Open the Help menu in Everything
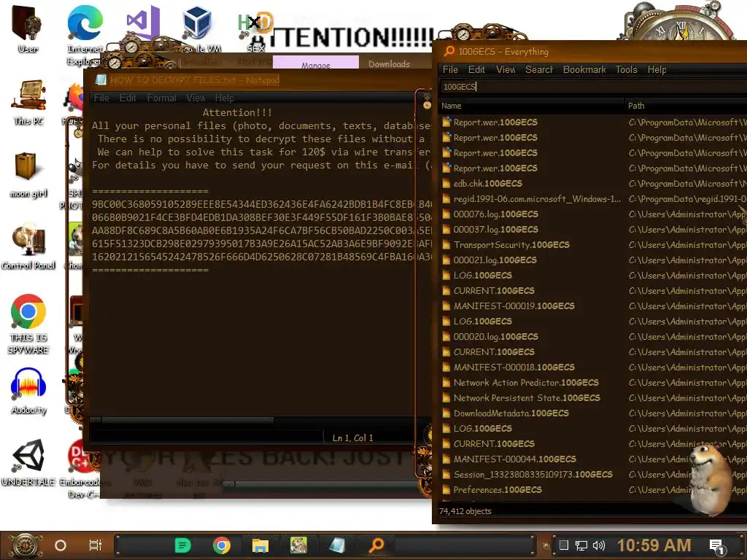Image resolution: width=747 pixels, height=560 pixels. point(657,69)
